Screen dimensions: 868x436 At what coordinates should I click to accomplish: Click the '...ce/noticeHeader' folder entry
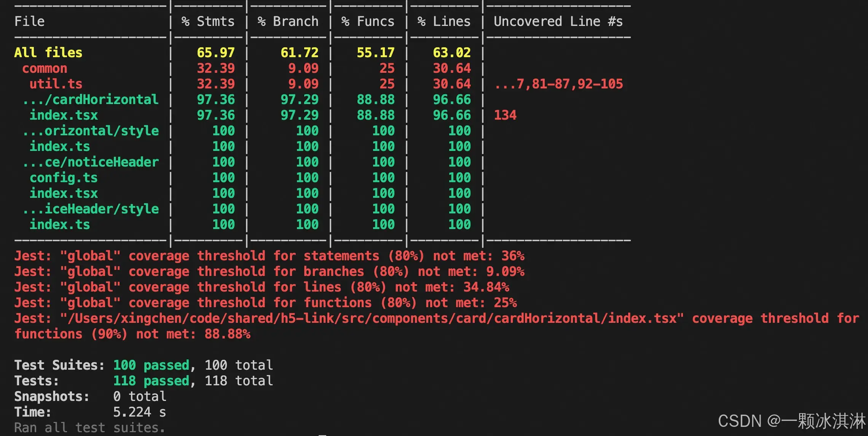(x=90, y=162)
